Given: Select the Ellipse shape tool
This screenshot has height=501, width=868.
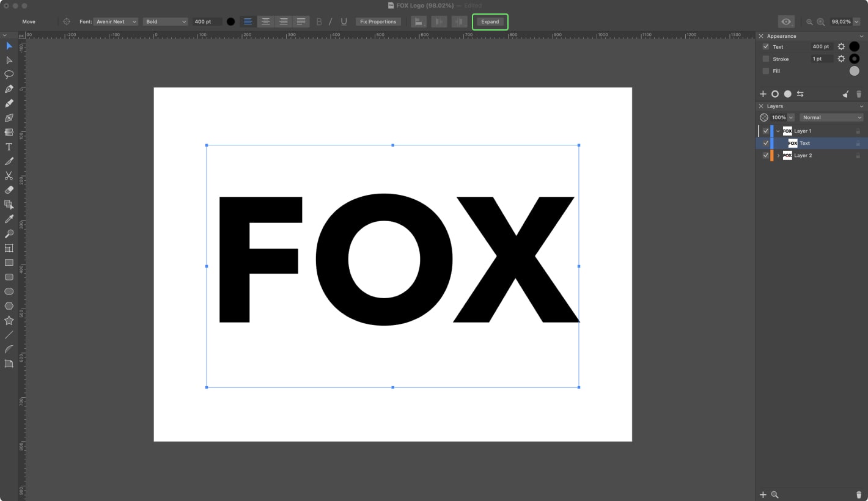Looking at the screenshot, I should [9, 291].
